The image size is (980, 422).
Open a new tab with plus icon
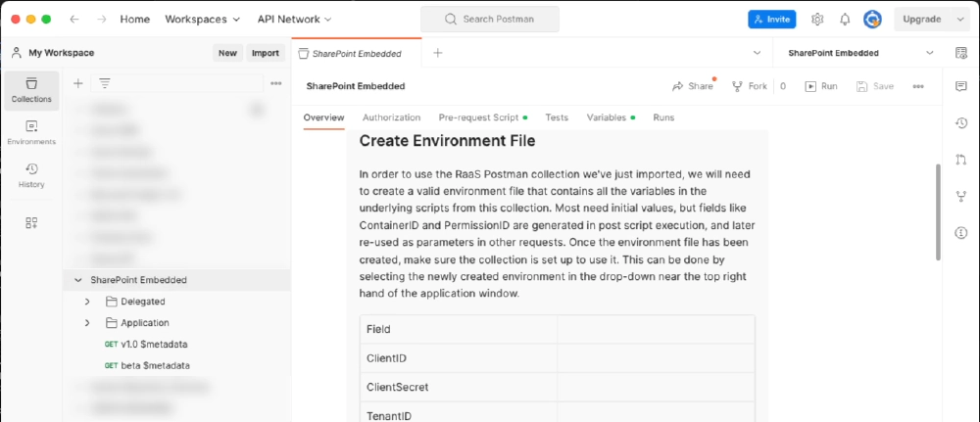[438, 53]
